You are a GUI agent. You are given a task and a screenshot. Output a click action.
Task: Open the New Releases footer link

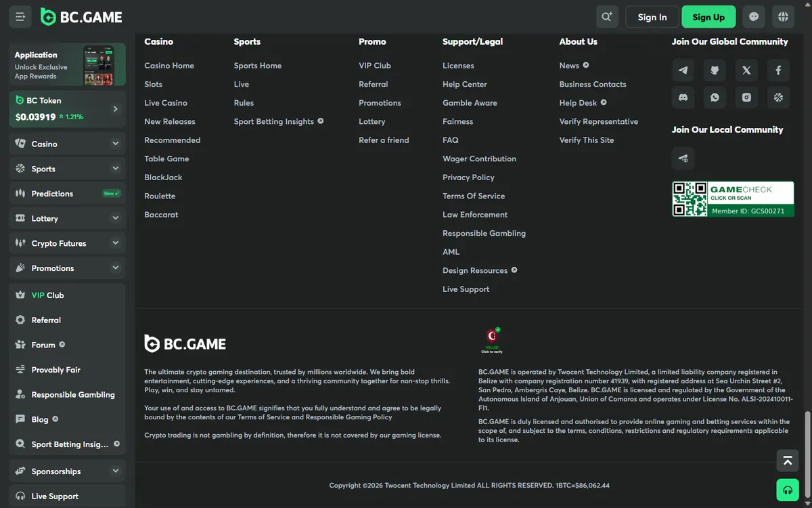click(x=170, y=121)
